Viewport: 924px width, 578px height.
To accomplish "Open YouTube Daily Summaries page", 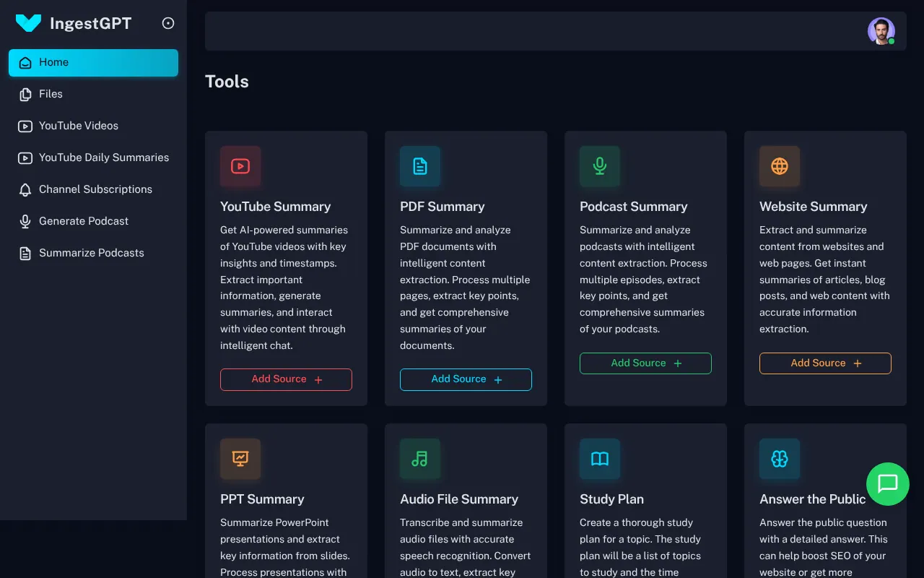I will click(x=93, y=158).
